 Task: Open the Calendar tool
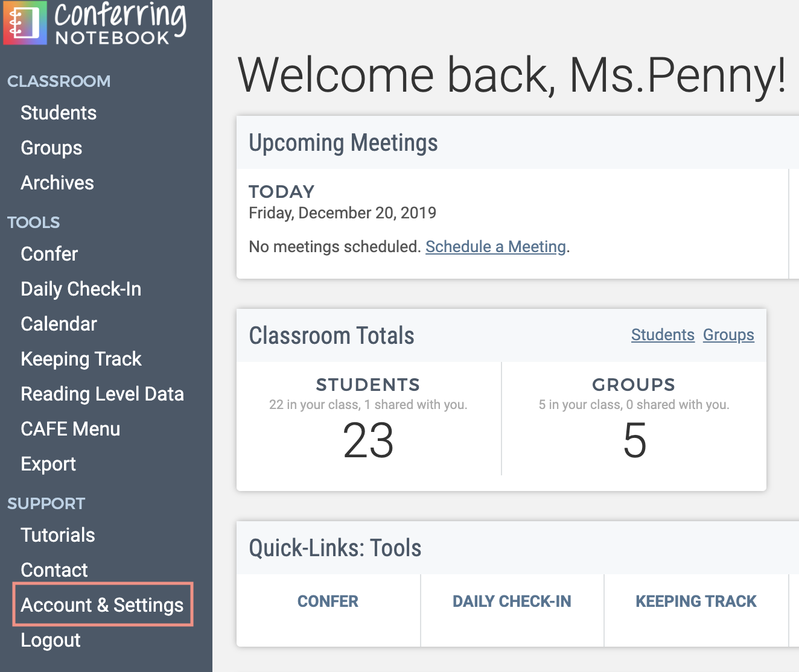[x=59, y=324]
